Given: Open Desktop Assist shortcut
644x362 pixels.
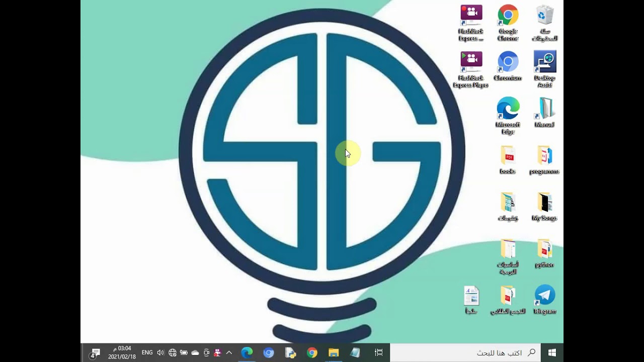Looking at the screenshot, I should [x=544, y=70].
